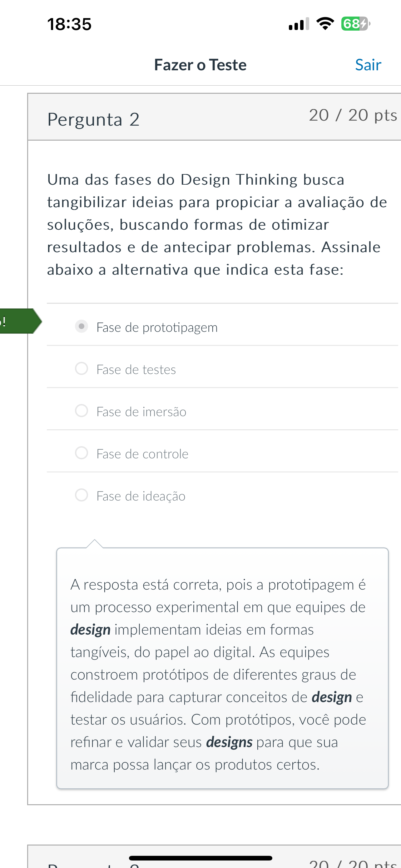The height and width of the screenshot is (868, 401).
Task: Tap the Fazer o Teste title
Action: pos(200,65)
